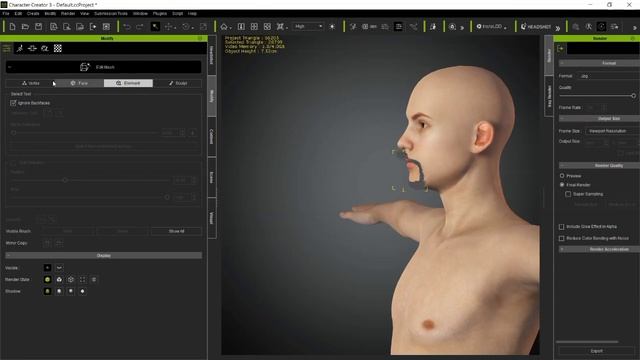The image size is (640, 360).
Task: Click the horizontal scrollbar in Render panel
Action: pyautogui.click(x=587, y=342)
